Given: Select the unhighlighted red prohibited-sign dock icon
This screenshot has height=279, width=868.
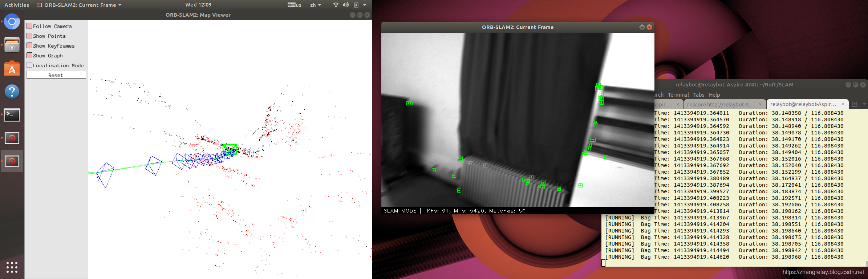Looking at the screenshot, I should click(x=12, y=138).
